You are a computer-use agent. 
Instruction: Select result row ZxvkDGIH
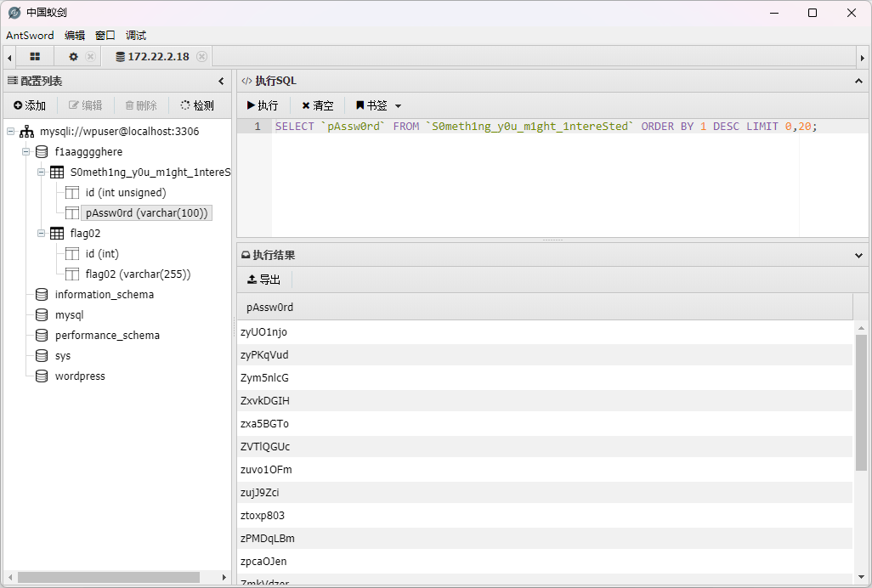[x=545, y=401]
